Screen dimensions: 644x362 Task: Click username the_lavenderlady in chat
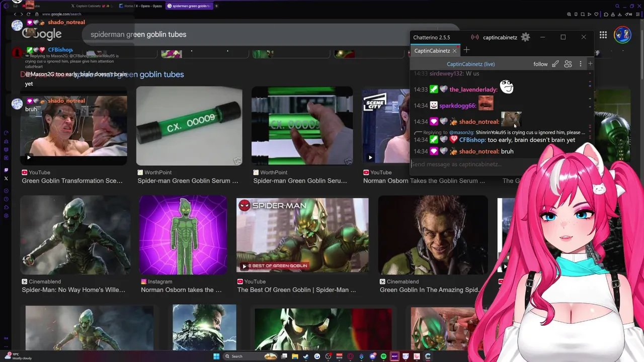tap(473, 89)
